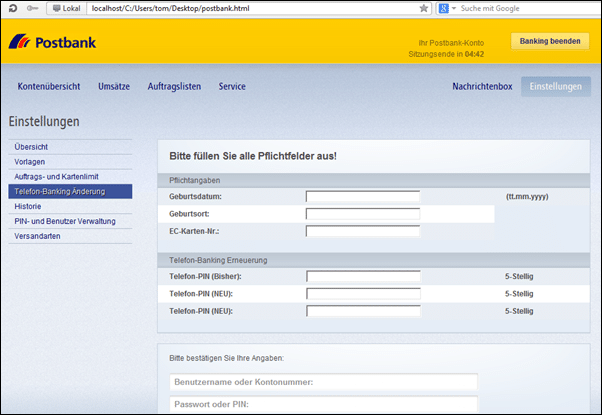Screen dimensions: 602x415
Task: Click the Postbank logo
Action: coord(52,42)
